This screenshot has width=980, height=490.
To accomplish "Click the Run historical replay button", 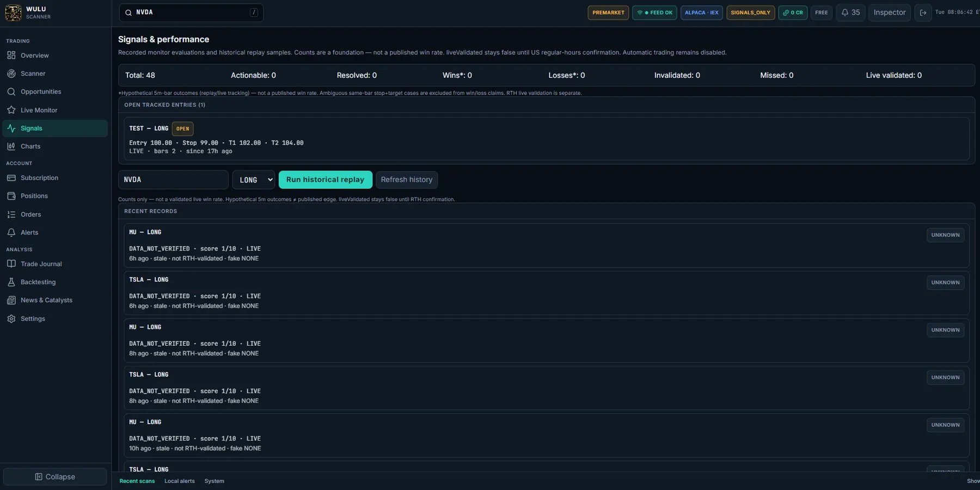I will pyautogui.click(x=326, y=180).
